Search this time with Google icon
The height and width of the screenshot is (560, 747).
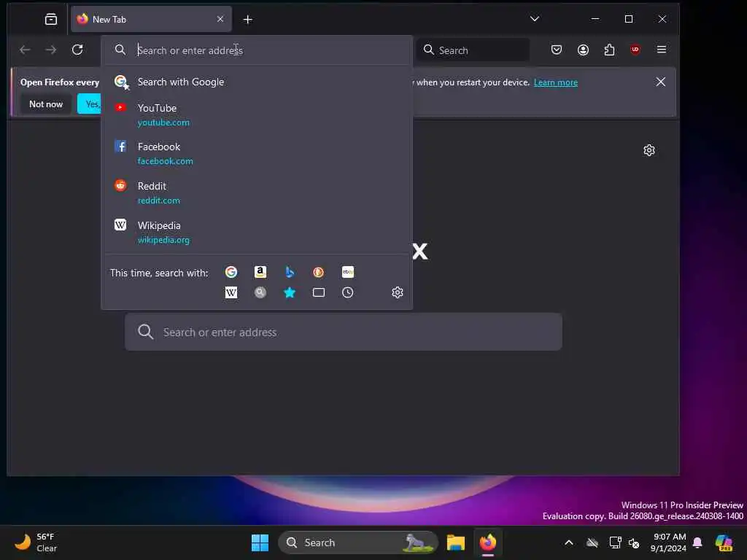tap(231, 272)
